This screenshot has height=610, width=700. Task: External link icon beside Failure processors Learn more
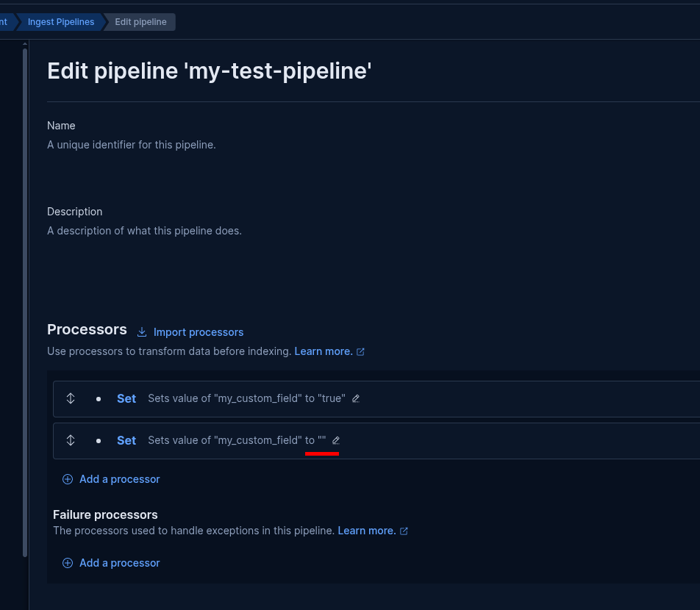(404, 531)
